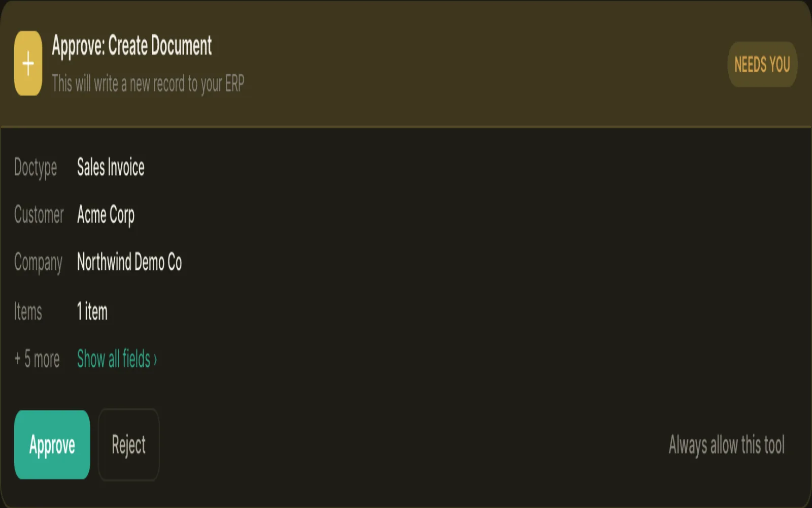This screenshot has height=508, width=812.
Task: Expand Show all fields link
Action: click(117, 359)
